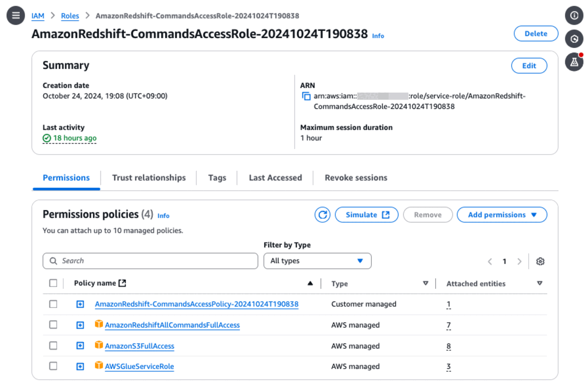Image resolution: width=588 pixels, height=386 pixels.
Task: Expand the AmazonRedshiftAllCommandsFullAccess policy row
Action: [80, 325]
